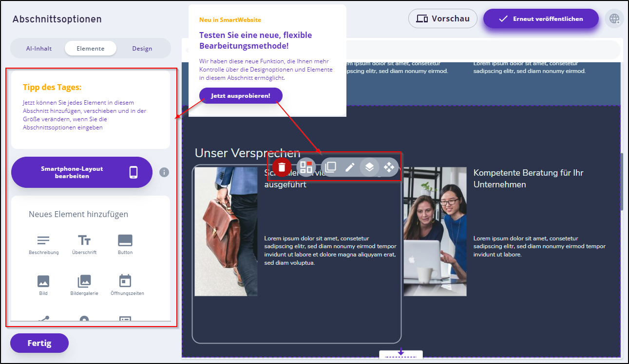This screenshot has height=364, width=629.
Task: Click the Fertig button
Action: coord(39,343)
